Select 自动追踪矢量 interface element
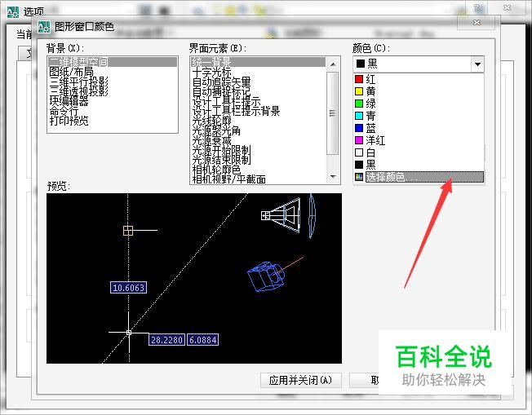 (x=222, y=82)
